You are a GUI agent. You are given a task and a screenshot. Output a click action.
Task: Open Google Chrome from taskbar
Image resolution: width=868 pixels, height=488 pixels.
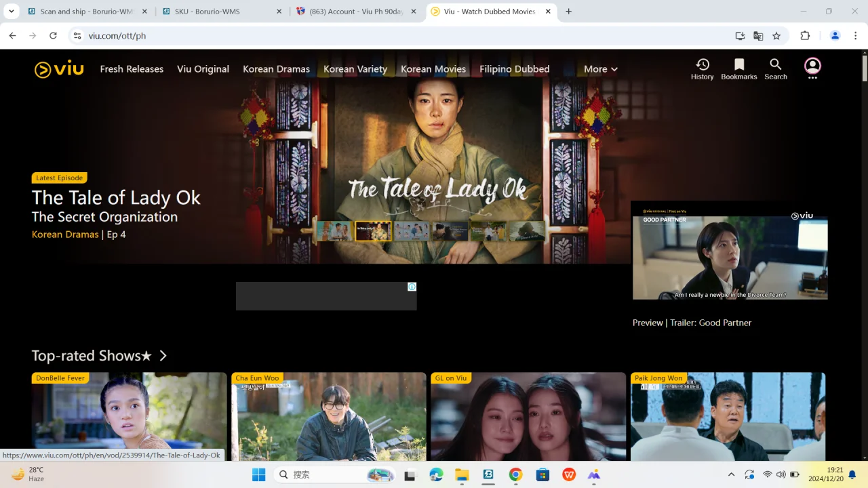pos(515,474)
